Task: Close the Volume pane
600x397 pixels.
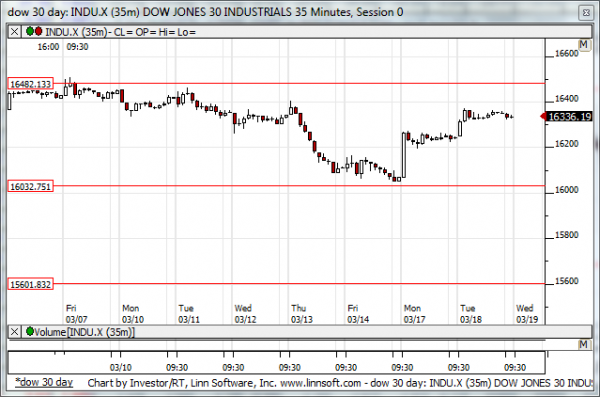Action: [14, 332]
